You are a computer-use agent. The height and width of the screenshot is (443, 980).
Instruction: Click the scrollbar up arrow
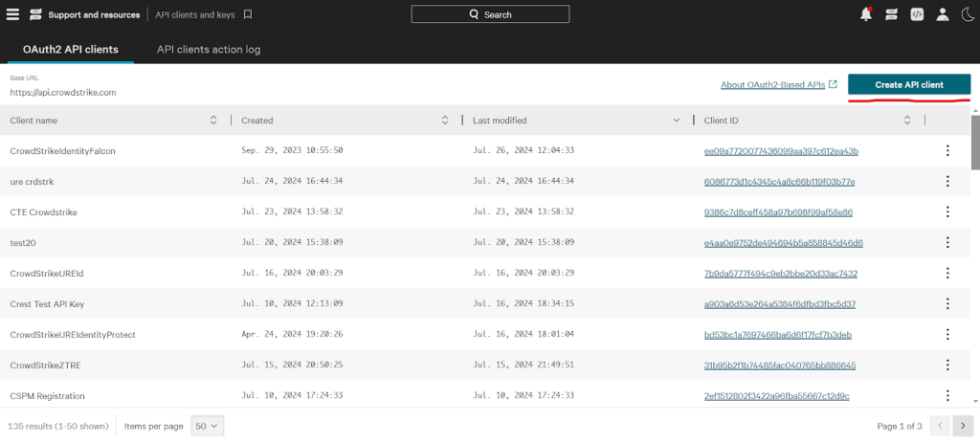click(975, 110)
